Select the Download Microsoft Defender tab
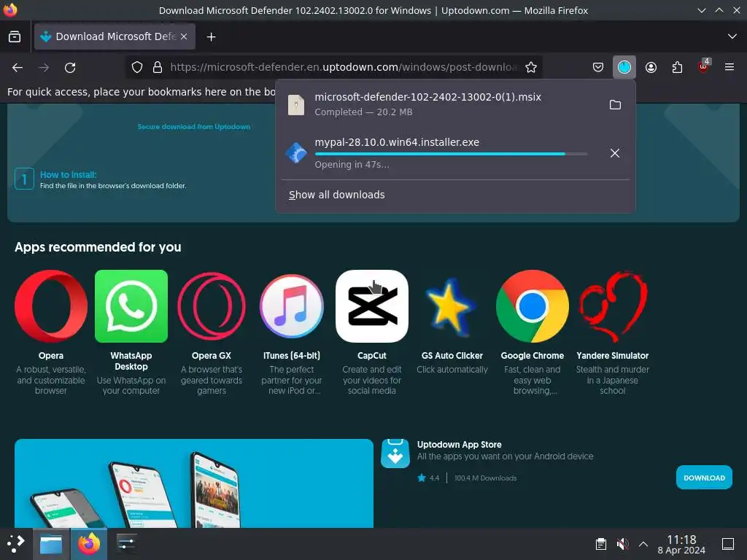 click(x=115, y=36)
